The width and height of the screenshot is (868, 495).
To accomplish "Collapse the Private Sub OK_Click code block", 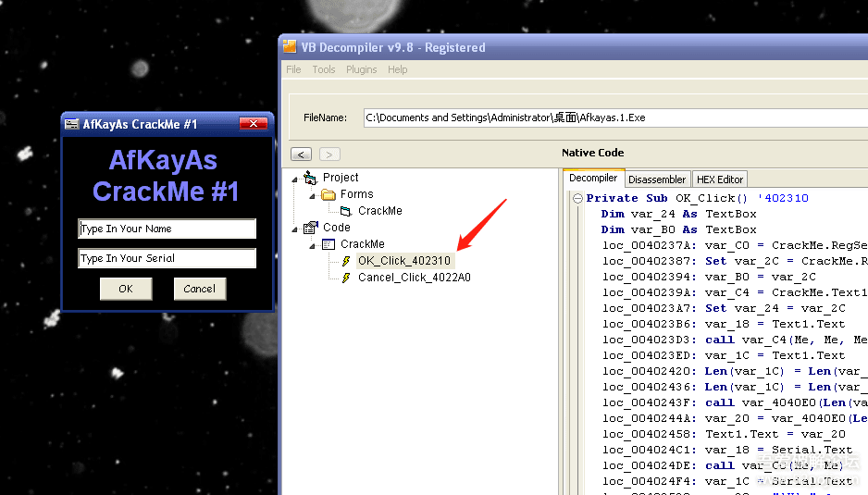I will 577,198.
